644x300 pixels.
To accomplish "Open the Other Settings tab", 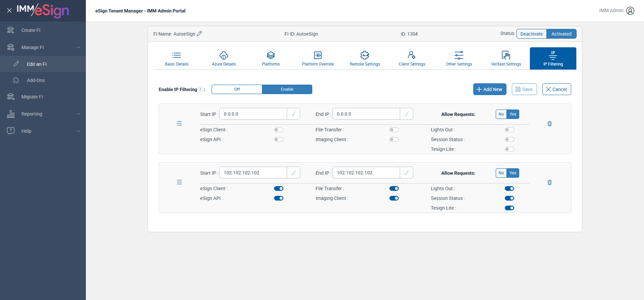I will click(459, 58).
